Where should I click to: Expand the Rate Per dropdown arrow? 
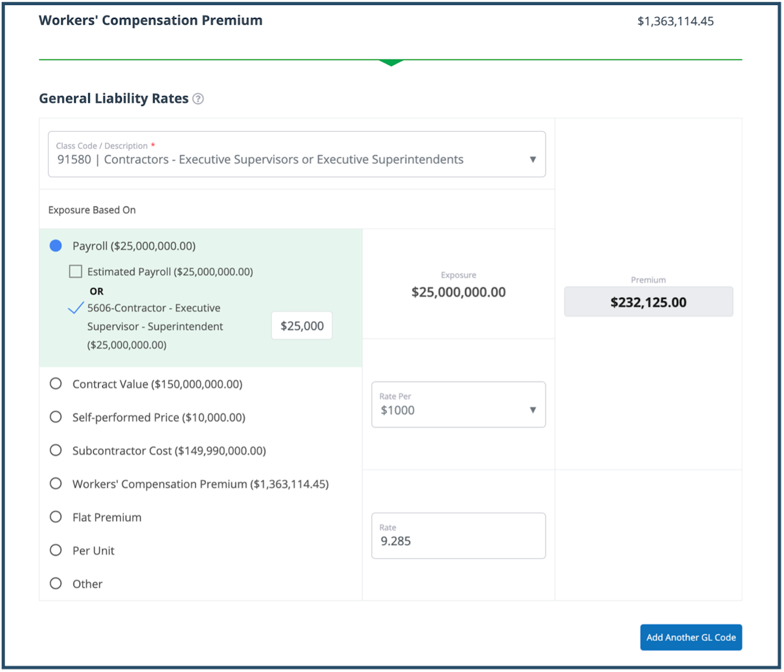click(532, 410)
